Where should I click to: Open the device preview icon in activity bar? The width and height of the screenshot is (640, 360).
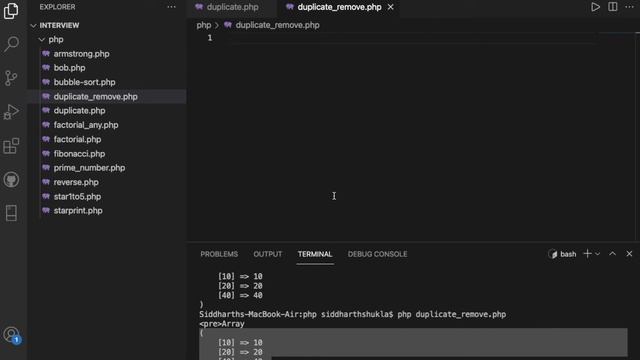(11, 213)
